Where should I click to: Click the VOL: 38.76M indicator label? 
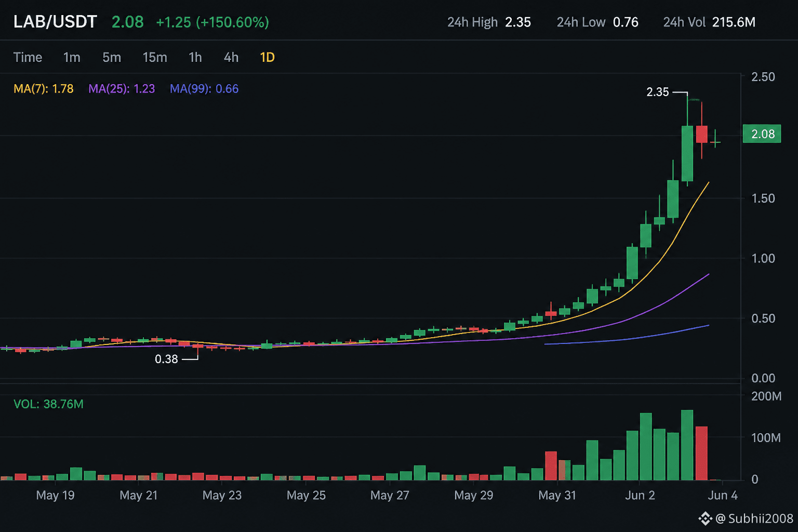(48, 404)
